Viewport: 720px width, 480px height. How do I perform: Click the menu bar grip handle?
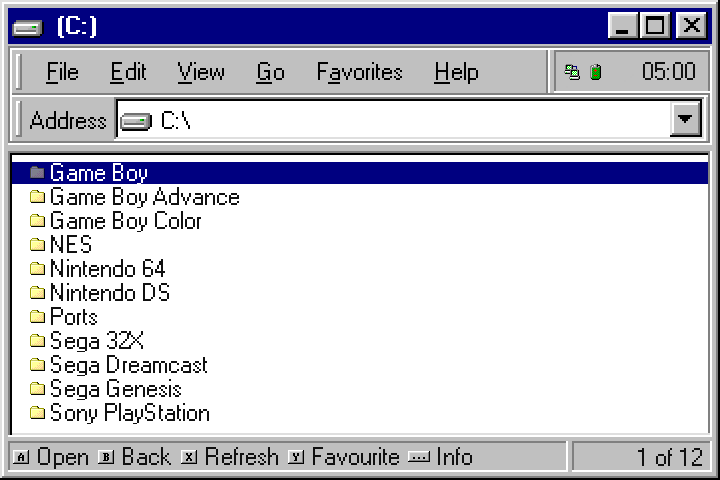tap(18, 72)
